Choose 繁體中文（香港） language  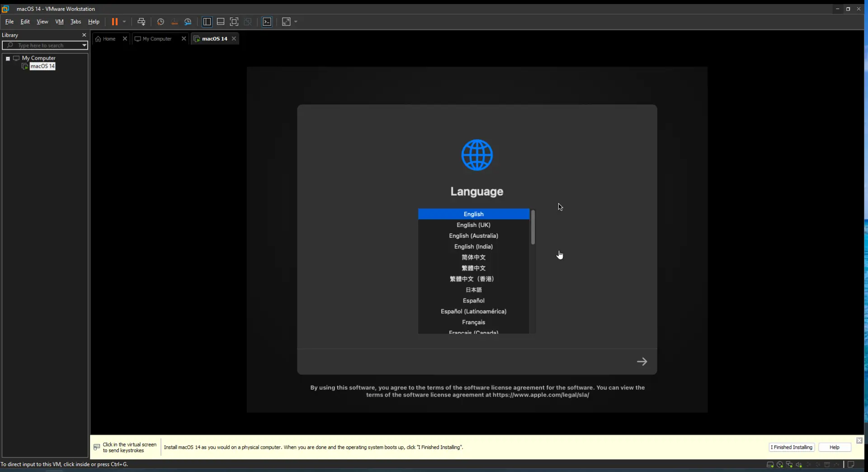click(x=473, y=279)
